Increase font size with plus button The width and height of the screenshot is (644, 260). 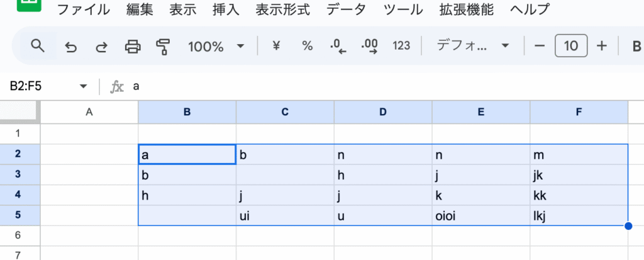click(602, 46)
